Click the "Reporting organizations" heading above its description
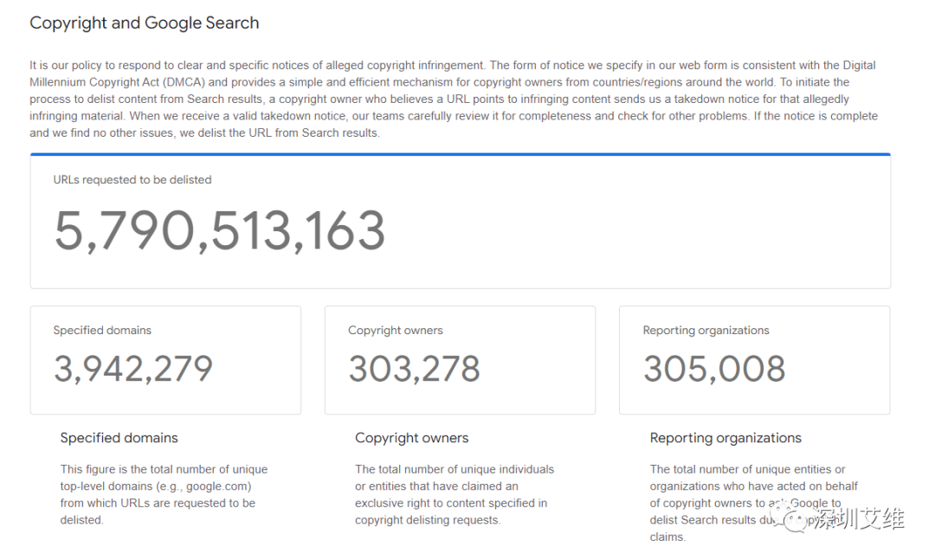 pyautogui.click(x=725, y=438)
